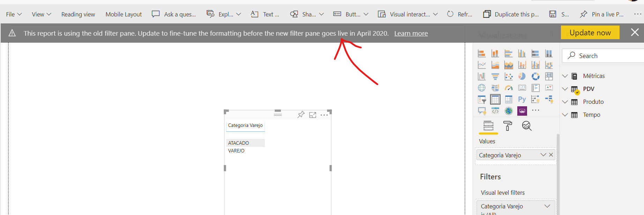Switch to the Format paint roller tab
The width and height of the screenshot is (644, 215).
pyautogui.click(x=508, y=126)
